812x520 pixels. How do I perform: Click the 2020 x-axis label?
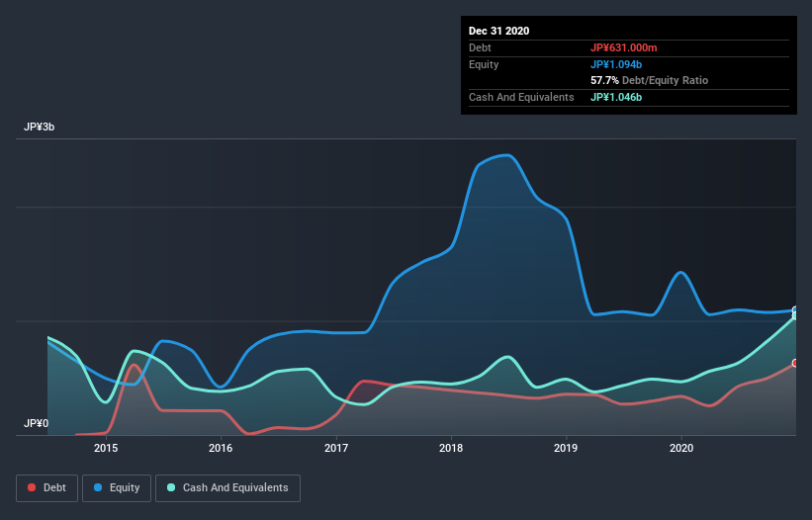(681, 448)
